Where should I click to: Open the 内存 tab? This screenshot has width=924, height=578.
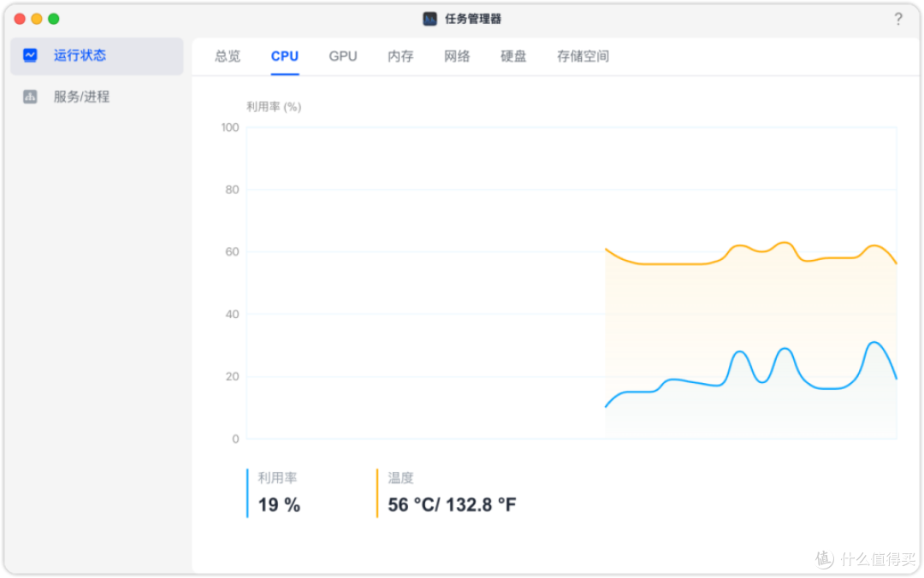(400, 56)
